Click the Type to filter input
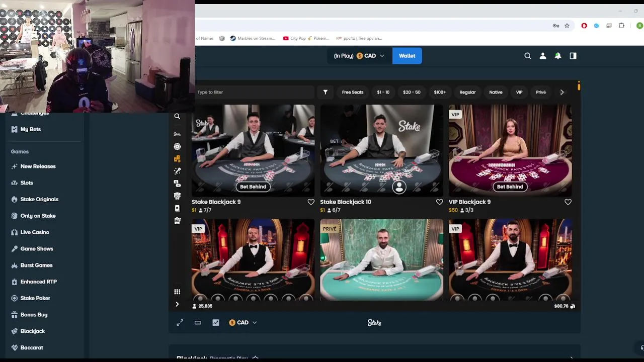This screenshot has height=362, width=644. coord(254,92)
